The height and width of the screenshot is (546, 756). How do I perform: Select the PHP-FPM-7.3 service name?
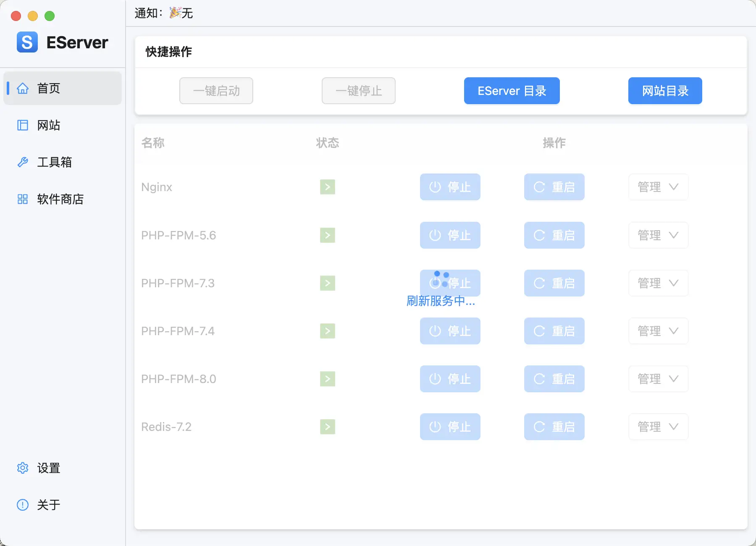pyautogui.click(x=178, y=283)
